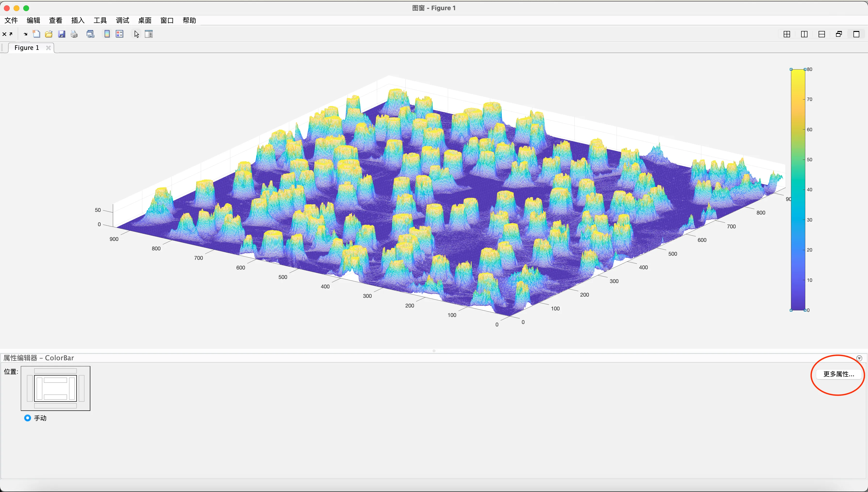868x492 pixels.
Task: Click the divider grip above property editor
Action: [434, 351]
